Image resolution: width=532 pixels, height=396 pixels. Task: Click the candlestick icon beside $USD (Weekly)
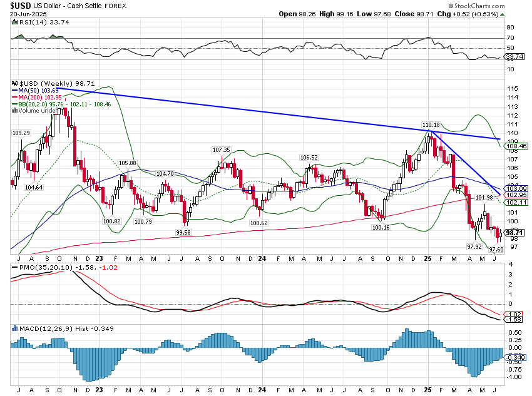point(14,83)
